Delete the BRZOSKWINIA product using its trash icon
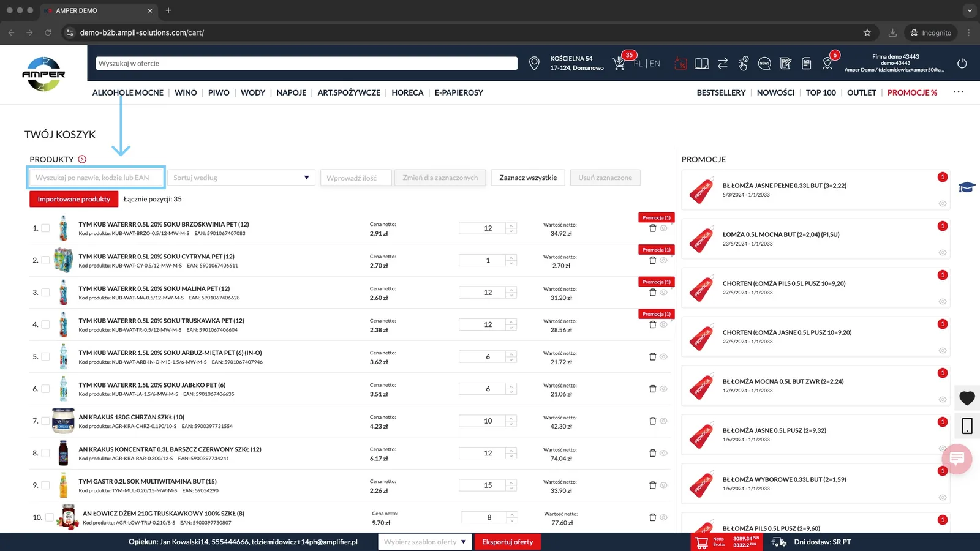This screenshot has height=551, width=980. 652,228
